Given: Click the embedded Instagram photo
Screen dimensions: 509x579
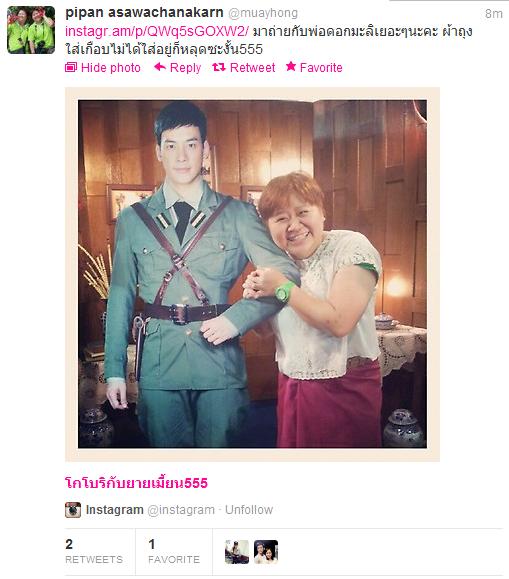Looking at the screenshot, I should (252, 274).
